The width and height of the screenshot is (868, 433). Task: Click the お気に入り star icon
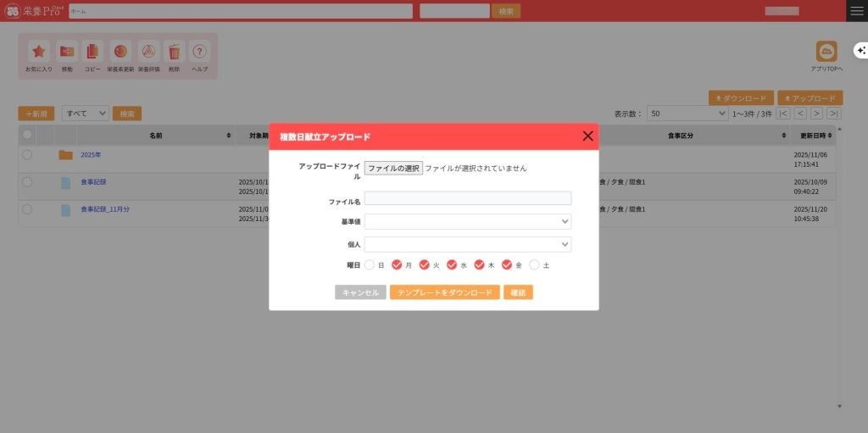(38, 51)
